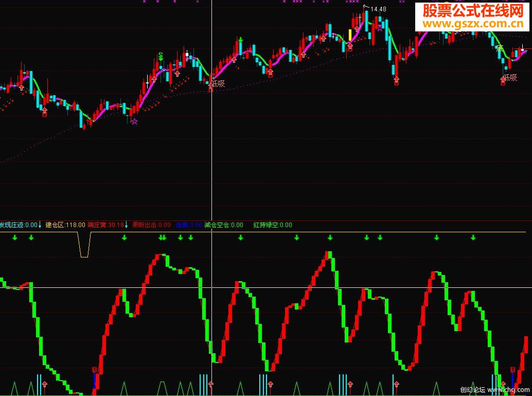
Task: Click the blue 选底:0.00 label
Action: click(x=189, y=225)
